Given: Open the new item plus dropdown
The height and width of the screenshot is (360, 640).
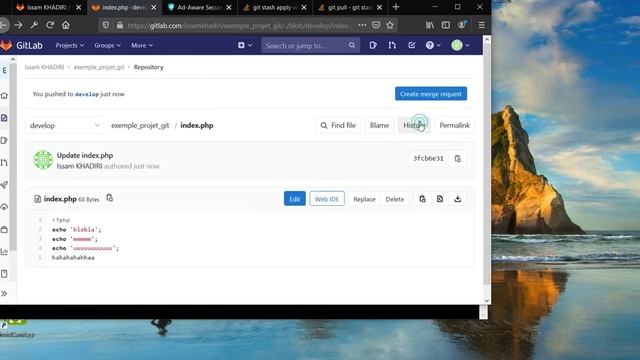Looking at the screenshot, I should tap(245, 45).
